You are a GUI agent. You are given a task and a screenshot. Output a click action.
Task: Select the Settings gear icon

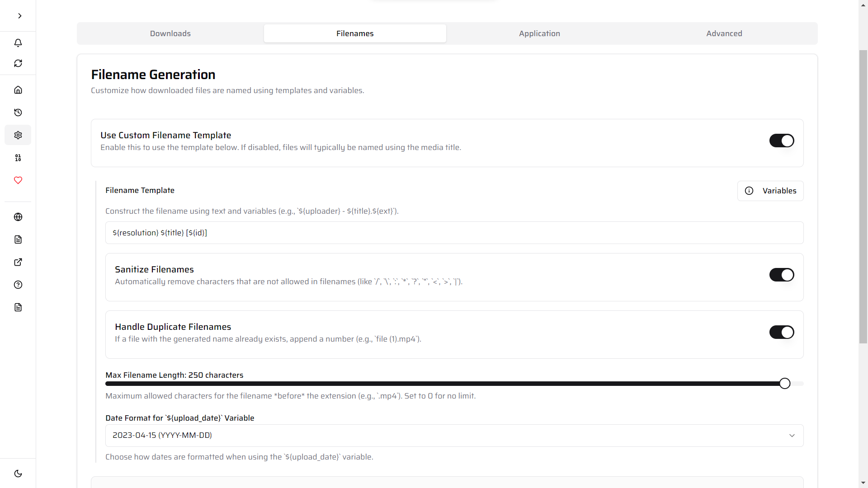[18, 135]
